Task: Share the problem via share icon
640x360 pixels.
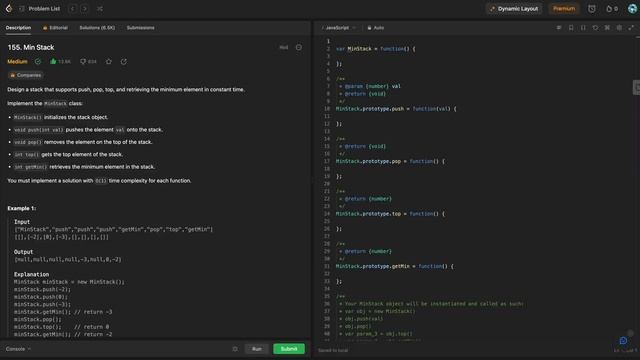Action: pyautogui.click(x=124, y=62)
